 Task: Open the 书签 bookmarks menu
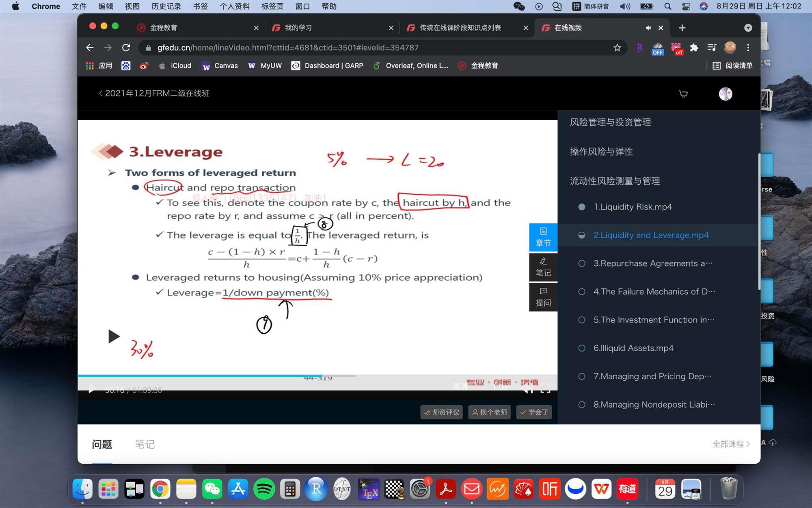[x=200, y=6]
